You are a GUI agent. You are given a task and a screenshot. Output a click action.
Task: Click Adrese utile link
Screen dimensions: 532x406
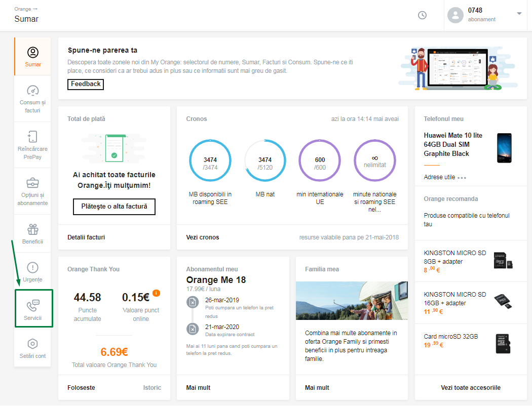coord(439,177)
